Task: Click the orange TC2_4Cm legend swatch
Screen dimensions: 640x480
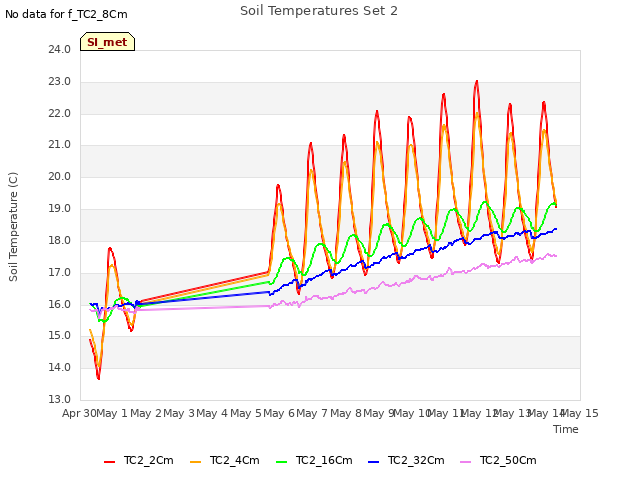Action: pyautogui.click(x=196, y=462)
